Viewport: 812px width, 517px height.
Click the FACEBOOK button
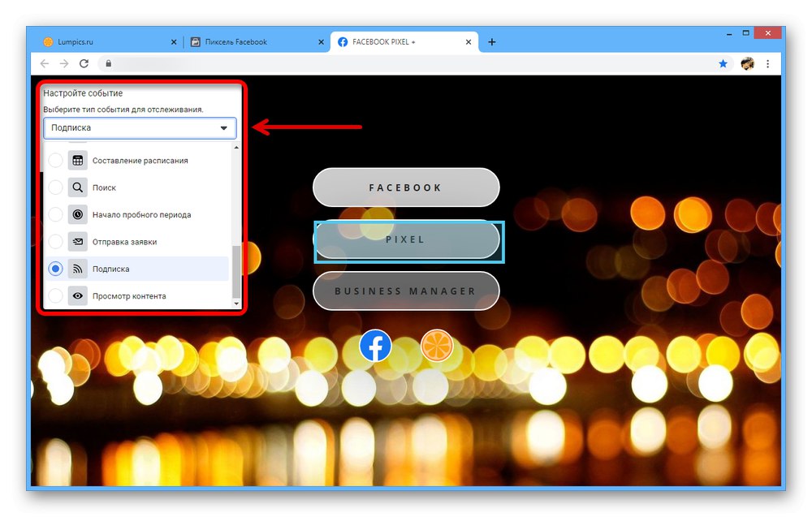[x=406, y=187]
